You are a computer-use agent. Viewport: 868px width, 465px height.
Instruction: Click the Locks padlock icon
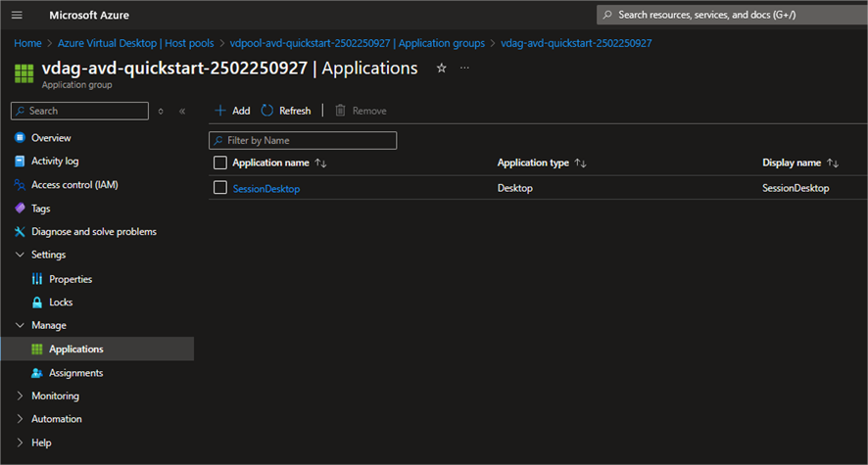[x=37, y=302]
